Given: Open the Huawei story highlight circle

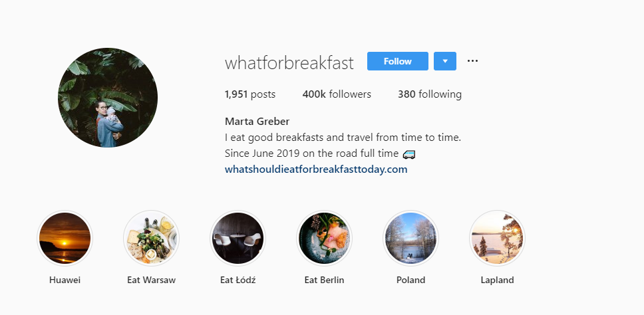Looking at the screenshot, I should [x=65, y=238].
